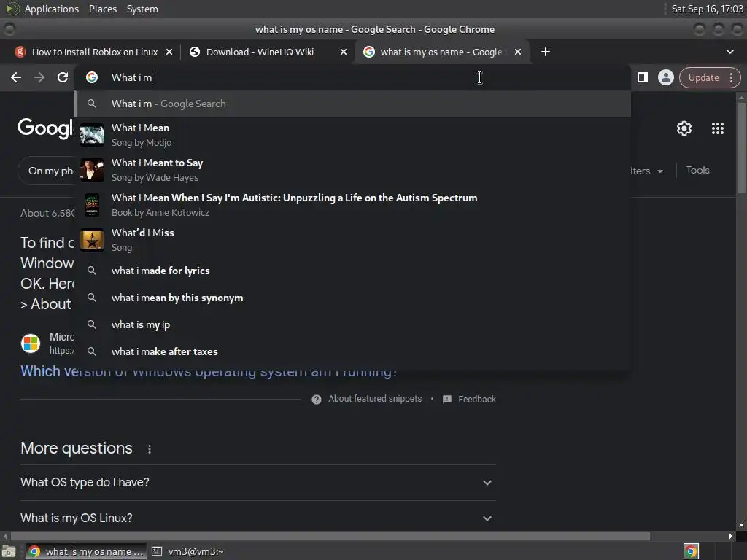Click the What I Mean album thumbnail
The width and height of the screenshot is (747, 560).
pyautogui.click(x=91, y=135)
